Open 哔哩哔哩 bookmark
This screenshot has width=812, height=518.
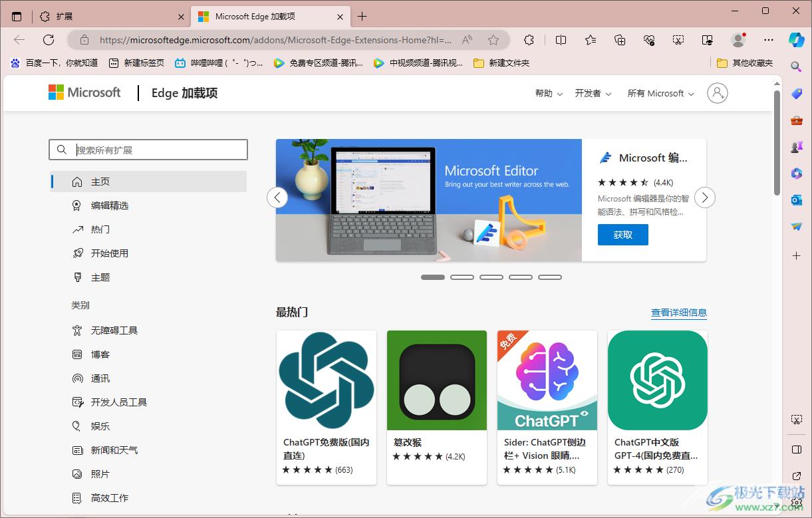[x=219, y=63]
